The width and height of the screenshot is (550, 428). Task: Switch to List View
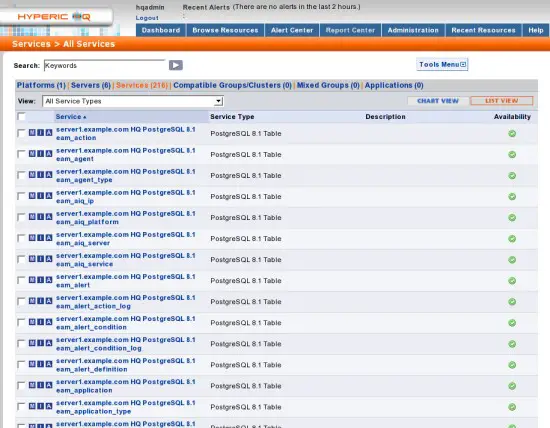(502, 101)
